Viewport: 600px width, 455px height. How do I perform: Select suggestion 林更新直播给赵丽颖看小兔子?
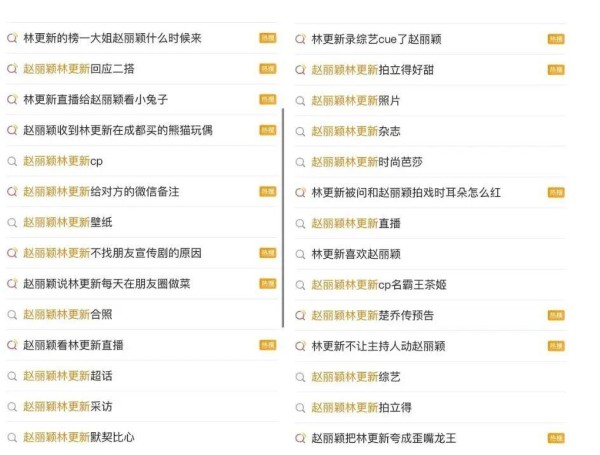[142, 99]
